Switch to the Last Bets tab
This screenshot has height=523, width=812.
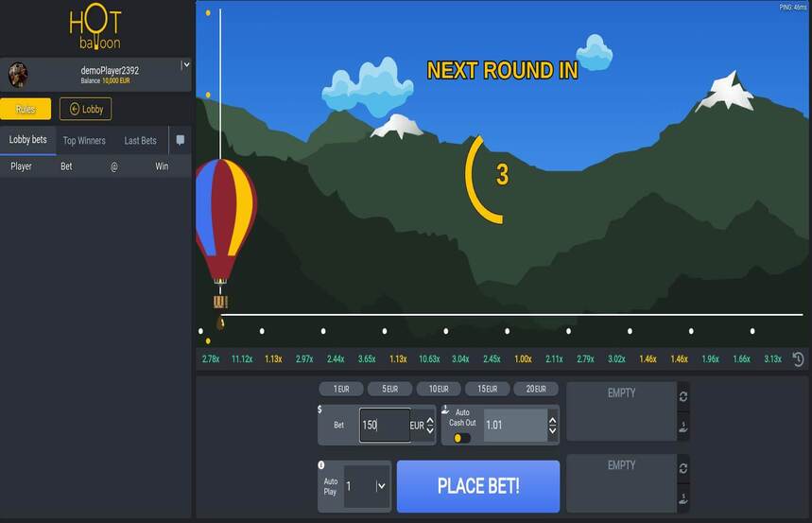[x=140, y=141]
